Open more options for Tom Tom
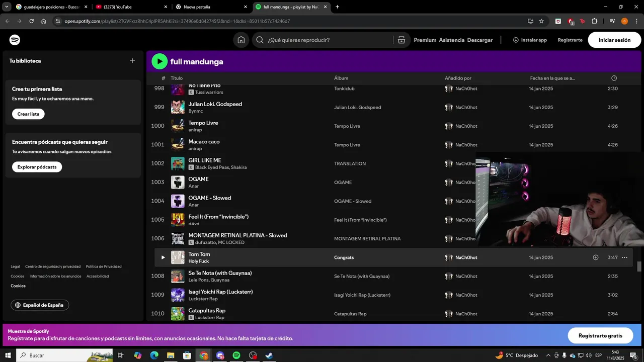The width and height of the screenshot is (644, 362). point(624,257)
